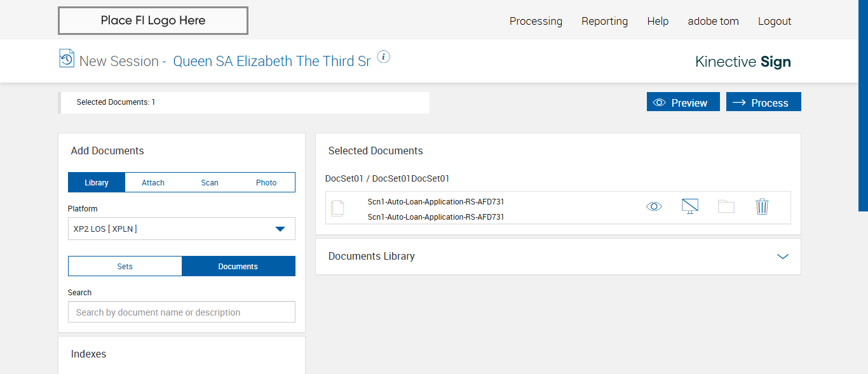The image size is (868, 374).
Task: Open the Platform XP2 LOS dropdown
Action: tap(182, 229)
